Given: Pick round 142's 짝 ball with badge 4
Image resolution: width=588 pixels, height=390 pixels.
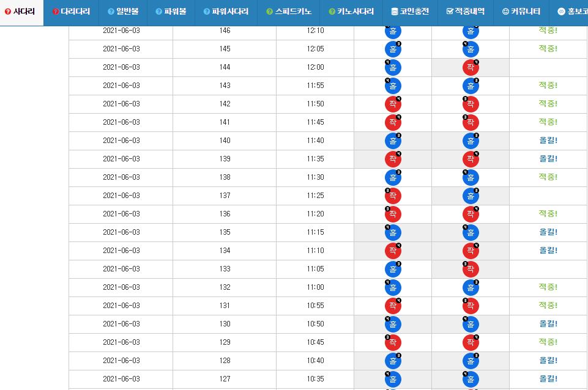Looking at the screenshot, I should (393, 104).
